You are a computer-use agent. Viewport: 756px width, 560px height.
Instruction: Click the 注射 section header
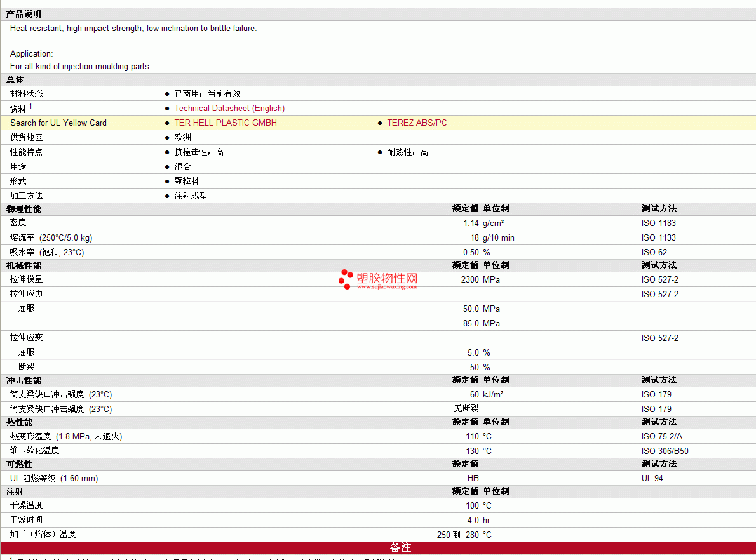15,491
